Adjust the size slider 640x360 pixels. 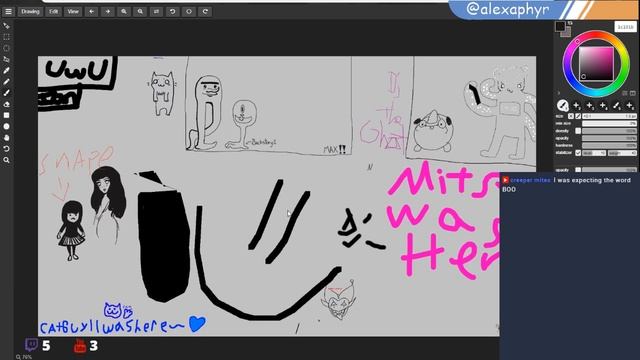pyautogui.click(x=609, y=116)
